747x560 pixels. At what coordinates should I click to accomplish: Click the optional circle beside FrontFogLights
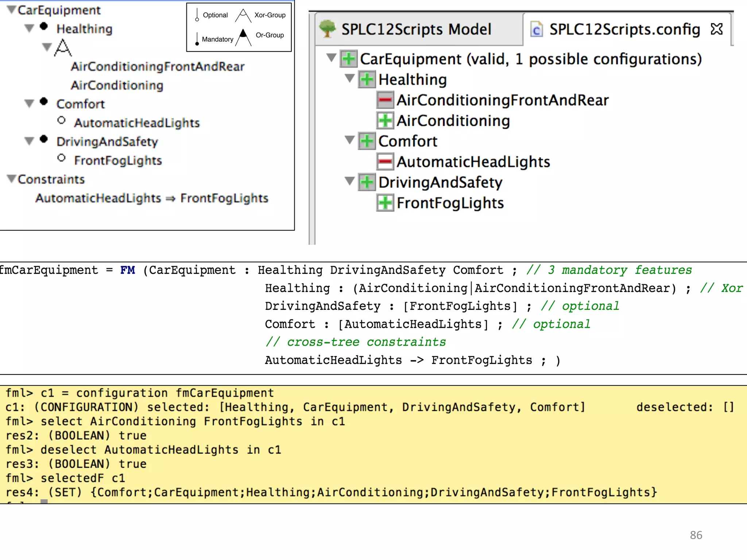(61, 158)
